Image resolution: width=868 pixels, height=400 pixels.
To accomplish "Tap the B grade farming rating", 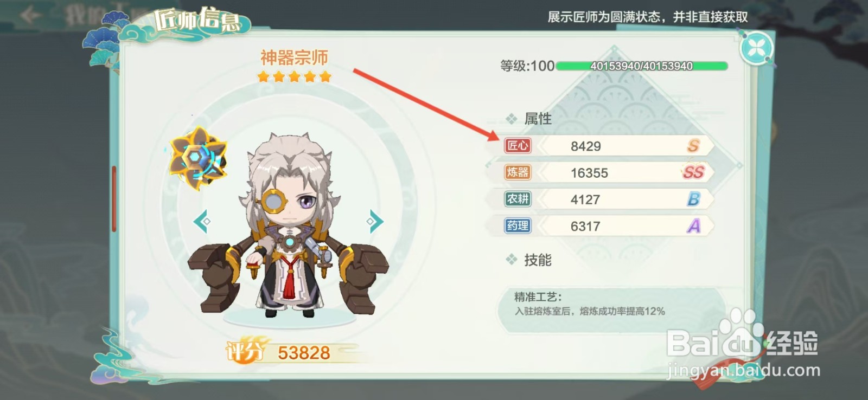I will click(693, 199).
